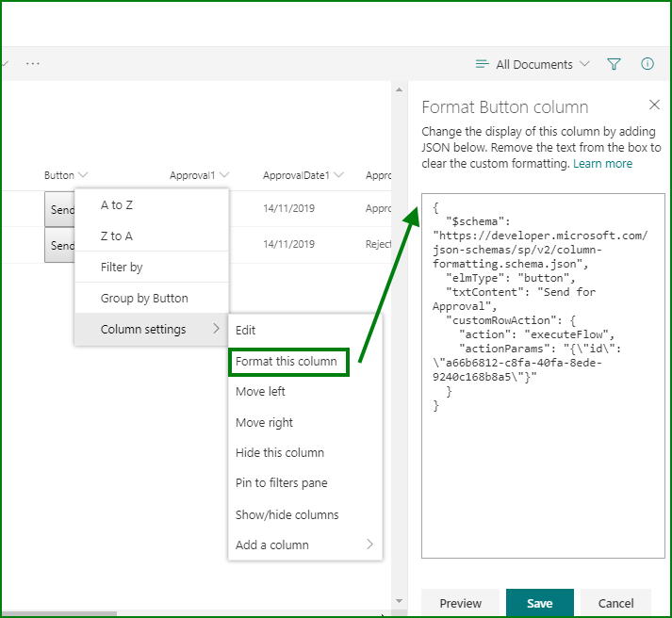672x618 pixels.
Task: Sort column A to Z
Action: tap(152, 205)
